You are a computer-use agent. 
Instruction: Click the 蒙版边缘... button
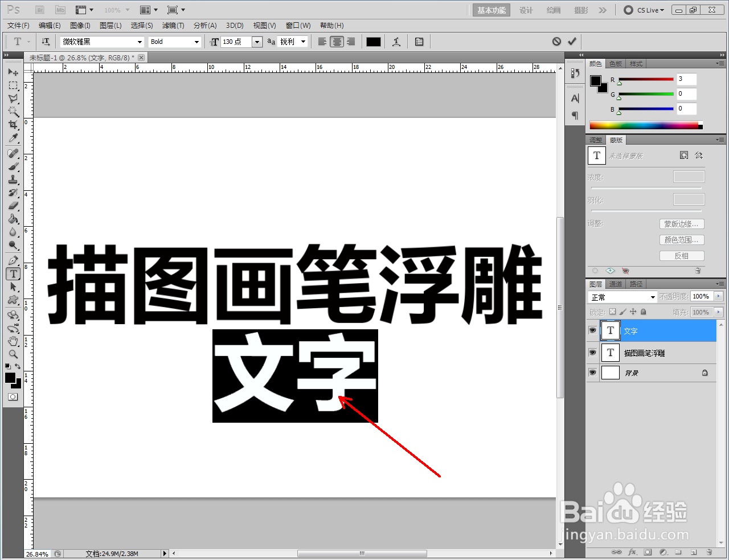point(682,224)
